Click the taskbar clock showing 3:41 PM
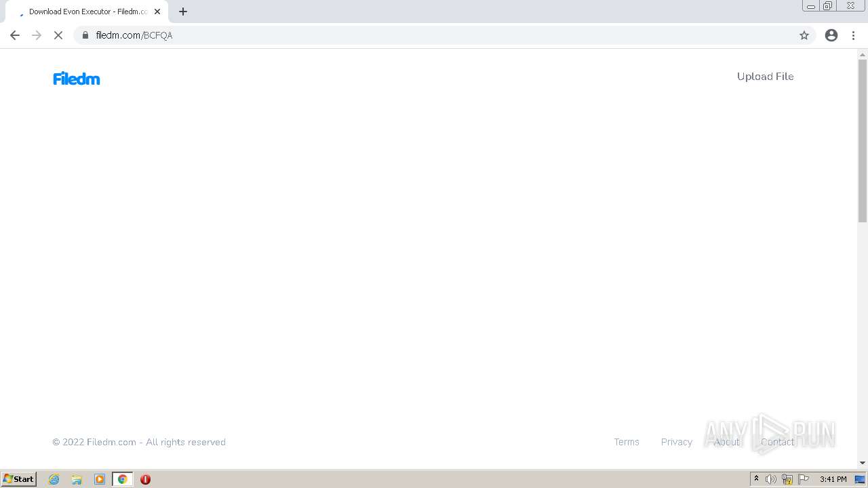This screenshot has width=868, height=488. (x=833, y=479)
